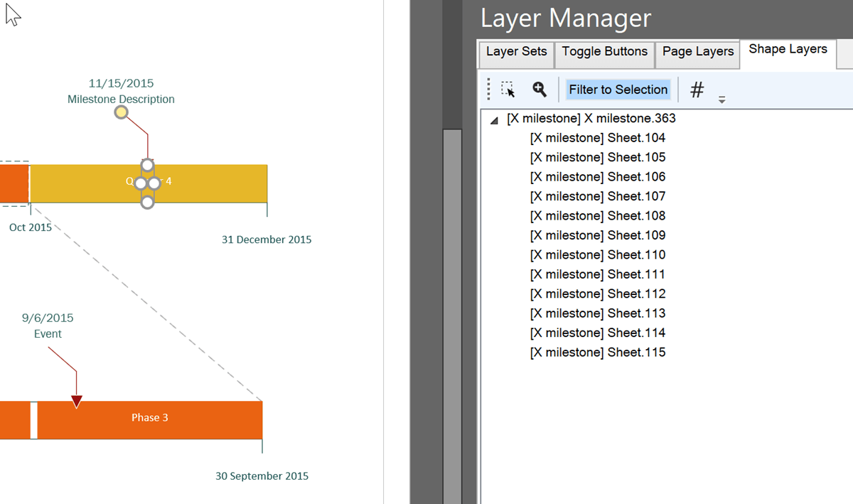The height and width of the screenshot is (504, 853).
Task: Click the dotted toolbar grip handle
Action: pyautogui.click(x=489, y=90)
